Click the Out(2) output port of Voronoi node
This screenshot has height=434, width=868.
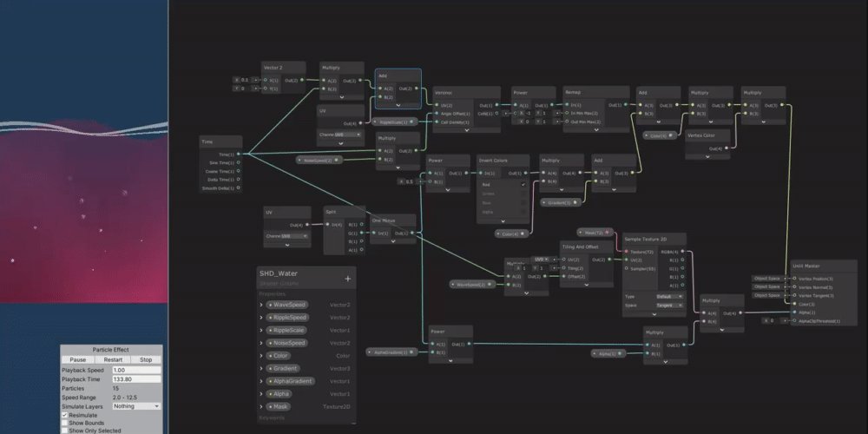(496, 105)
